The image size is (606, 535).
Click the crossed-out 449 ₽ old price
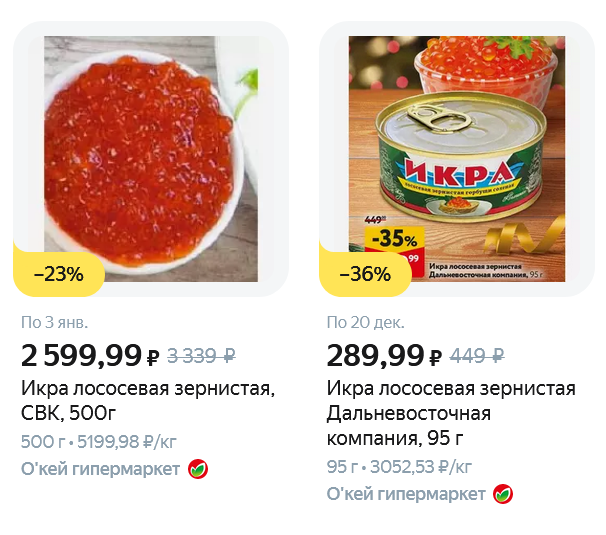click(x=477, y=356)
